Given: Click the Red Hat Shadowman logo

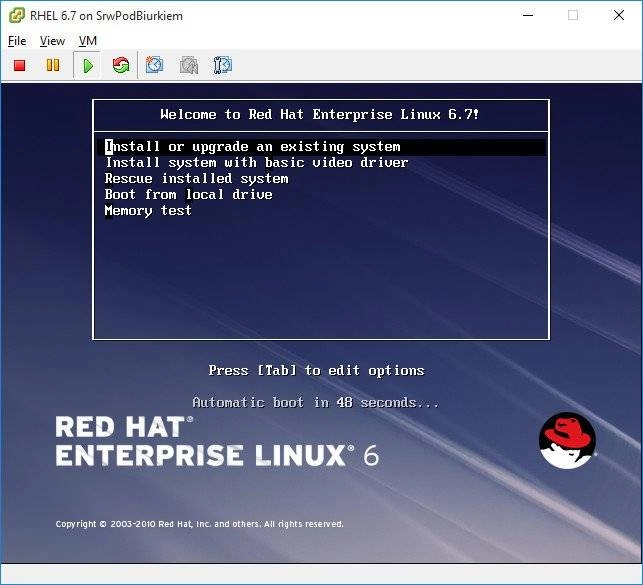Looking at the screenshot, I should tap(567, 441).
